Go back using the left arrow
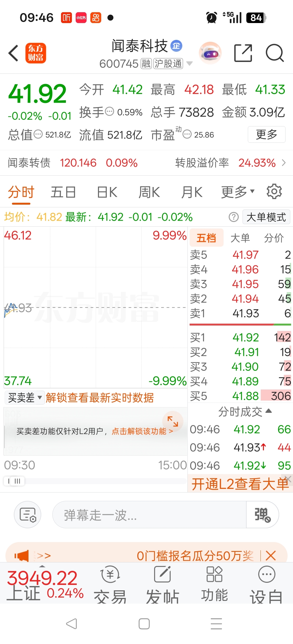The height and width of the screenshot is (644, 293). click(13, 53)
